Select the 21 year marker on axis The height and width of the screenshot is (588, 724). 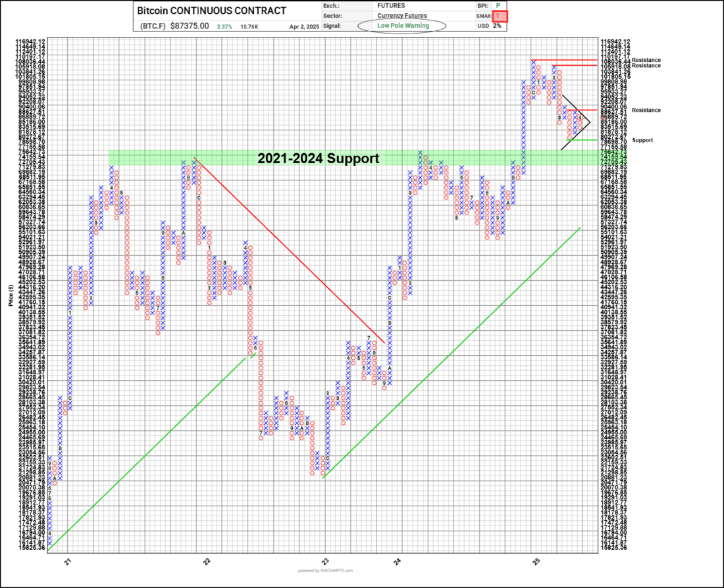pyautogui.click(x=68, y=561)
